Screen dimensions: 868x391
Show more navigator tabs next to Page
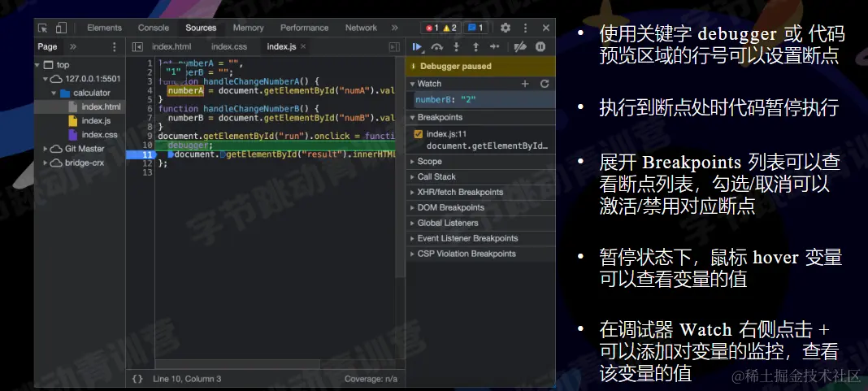pyautogui.click(x=73, y=47)
